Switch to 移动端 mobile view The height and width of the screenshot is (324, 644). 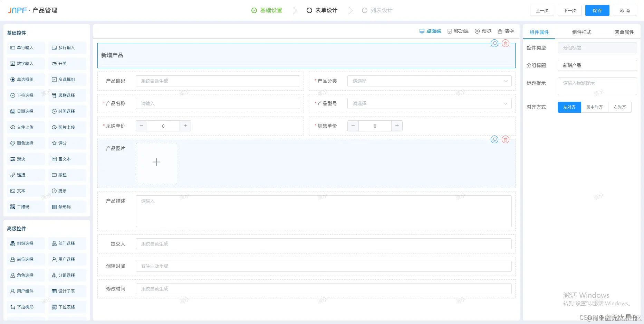coord(458,31)
